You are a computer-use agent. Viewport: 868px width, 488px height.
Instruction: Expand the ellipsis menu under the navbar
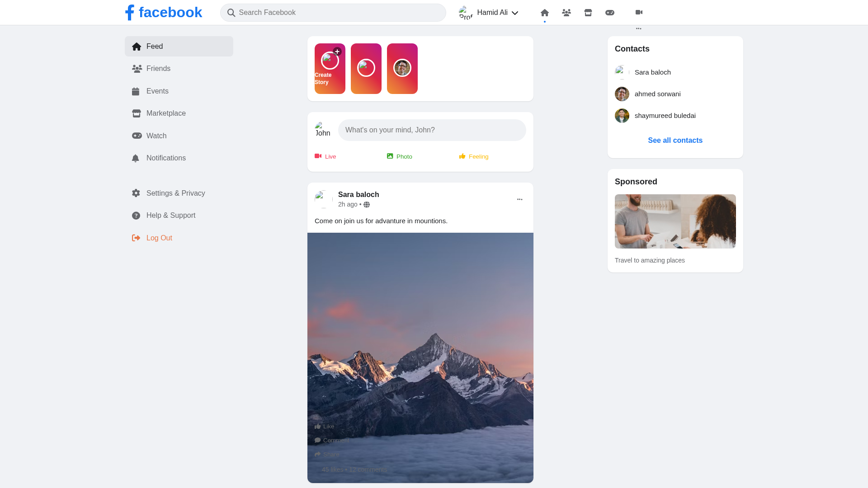click(639, 28)
